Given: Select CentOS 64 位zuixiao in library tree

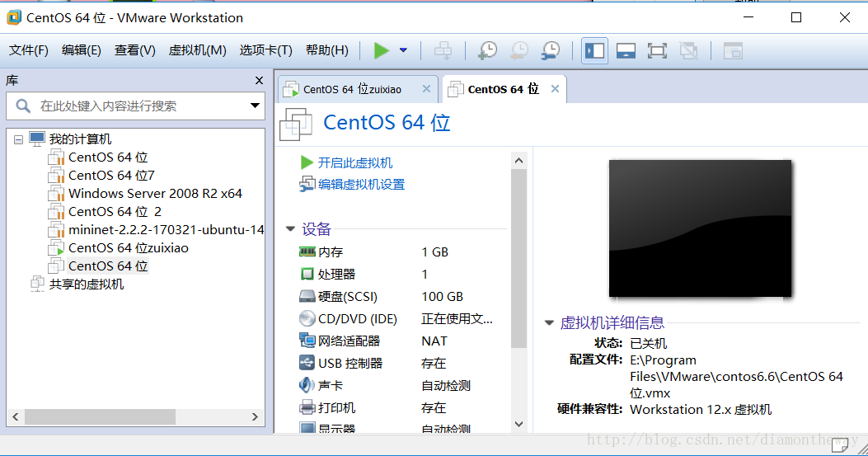Looking at the screenshot, I should pos(129,247).
